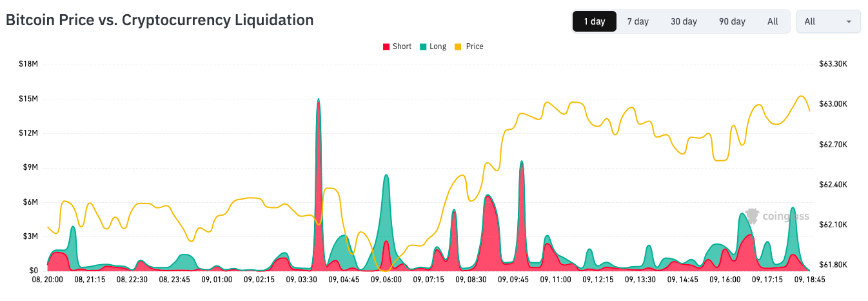Click the $62.10K price axis label
Image resolution: width=868 pixels, height=301 pixels.
833,225
